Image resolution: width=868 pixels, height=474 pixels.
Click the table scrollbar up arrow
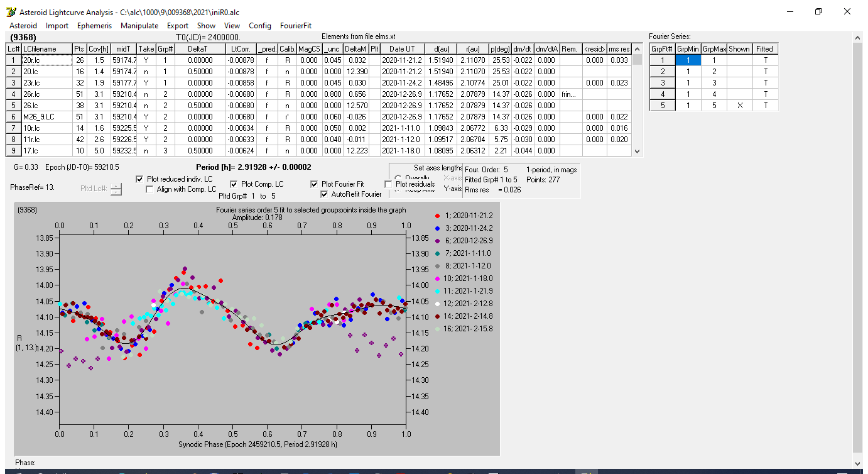(x=638, y=48)
